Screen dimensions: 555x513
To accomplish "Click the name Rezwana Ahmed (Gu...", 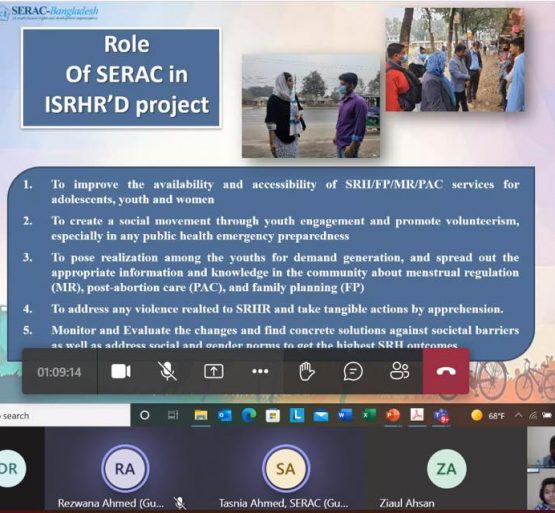I will pyautogui.click(x=111, y=503).
